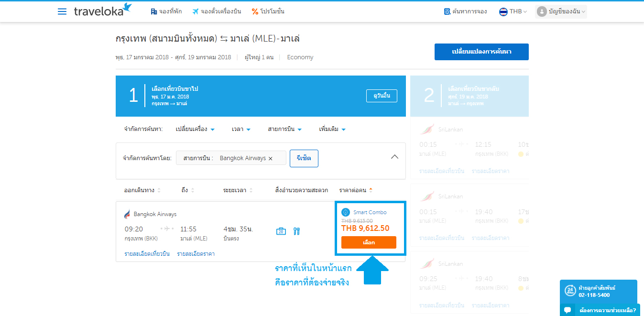
Task: Click the 02-118-5400 phone number
Action: click(x=594, y=295)
